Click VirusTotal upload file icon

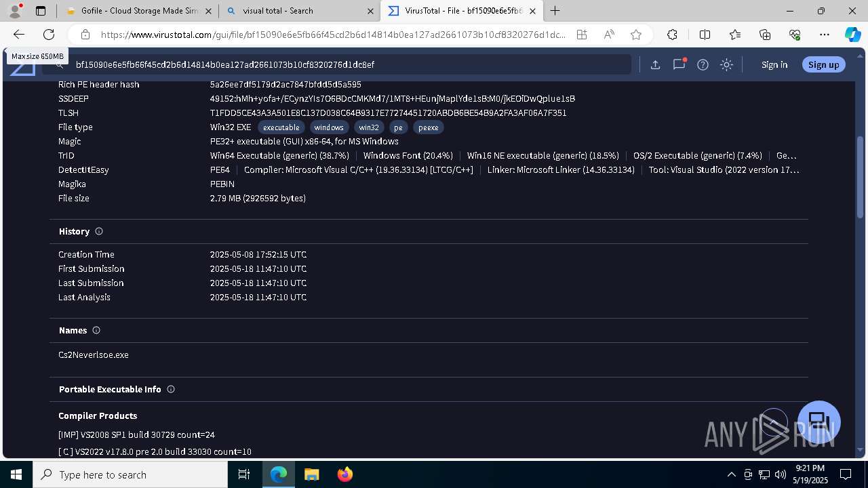655,64
